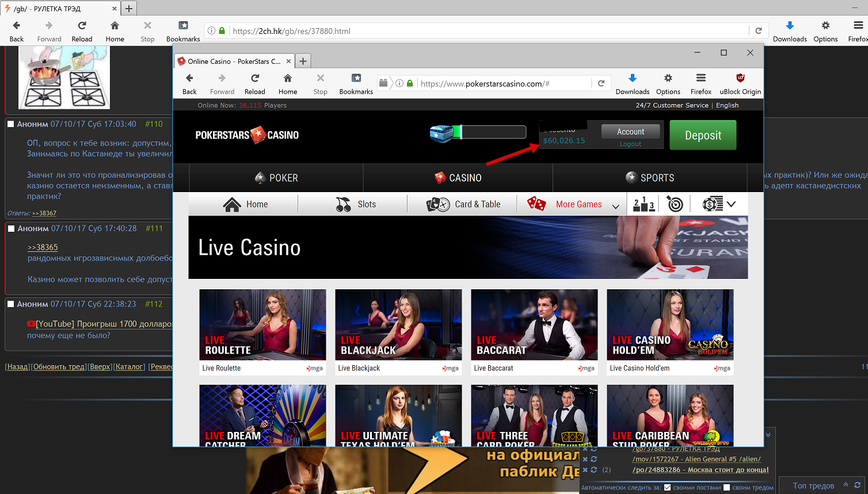This screenshot has height=494, width=868.
Task: Click the Обновить тред link
Action: [59, 367]
